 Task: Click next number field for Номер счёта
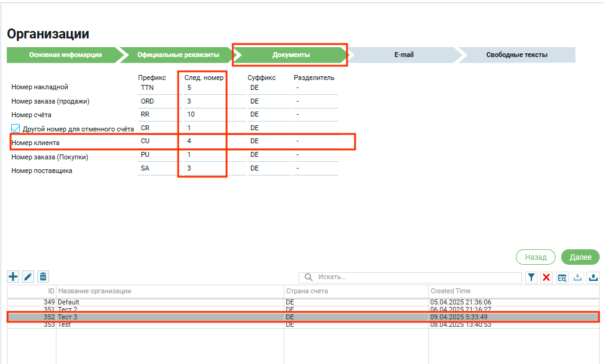point(203,115)
